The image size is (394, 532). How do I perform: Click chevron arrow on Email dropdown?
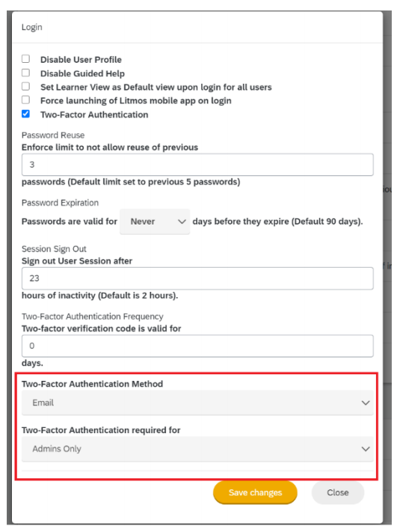coord(365,403)
